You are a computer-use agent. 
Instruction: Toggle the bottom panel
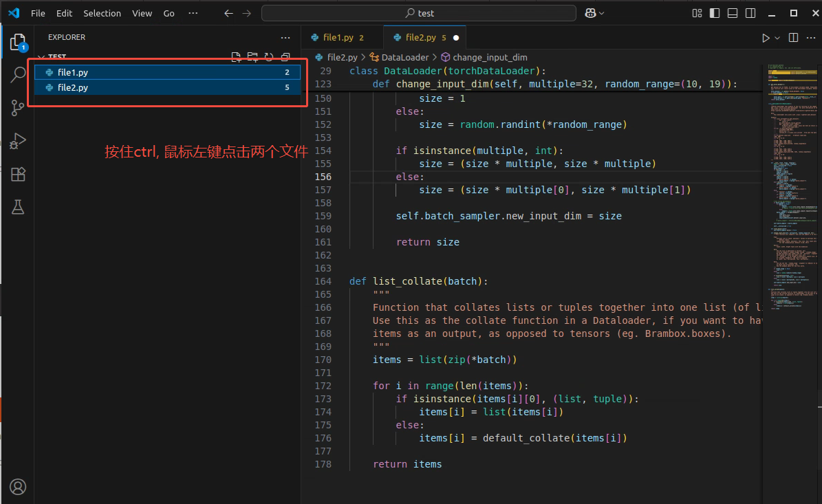tap(733, 13)
